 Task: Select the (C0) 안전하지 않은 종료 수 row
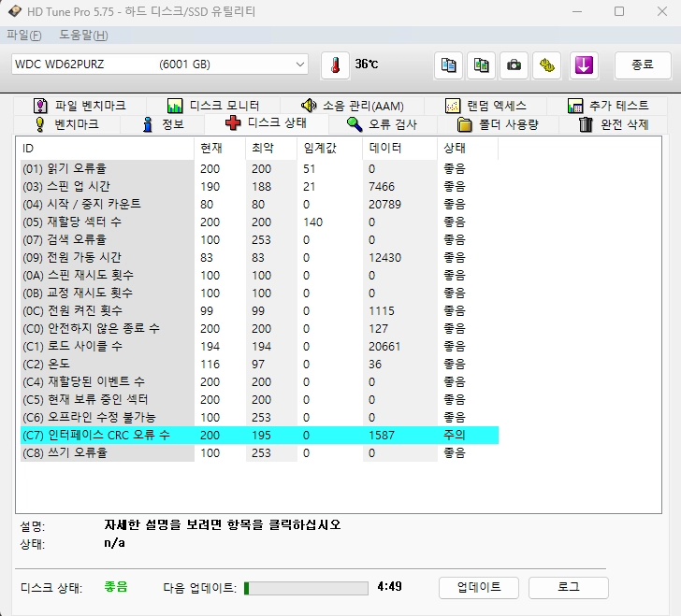259,329
